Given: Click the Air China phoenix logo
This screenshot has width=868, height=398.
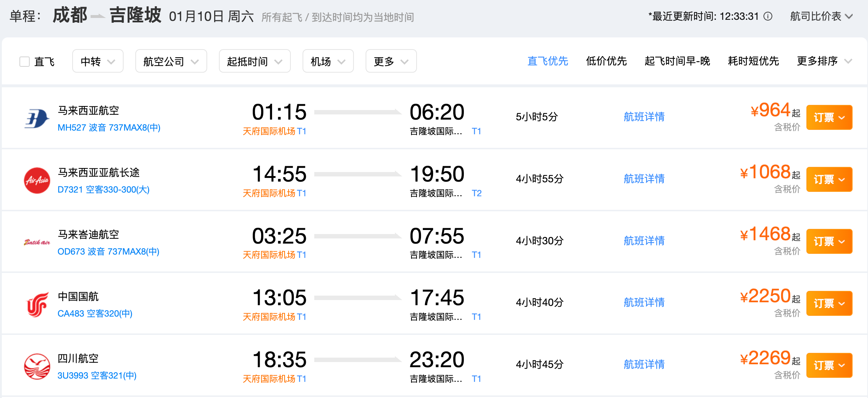Looking at the screenshot, I should 37,304.
